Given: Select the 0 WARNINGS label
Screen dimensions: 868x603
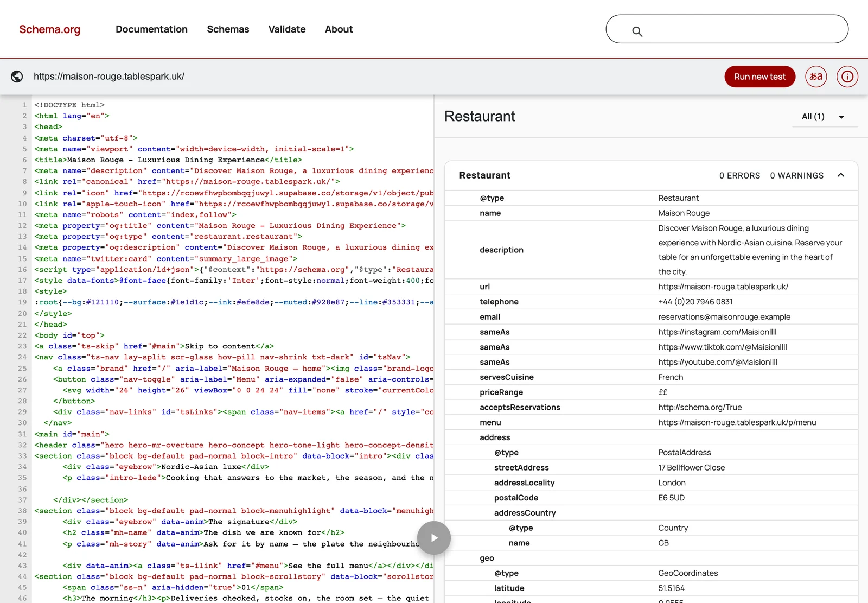Looking at the screenshot, I should [796, 175].
